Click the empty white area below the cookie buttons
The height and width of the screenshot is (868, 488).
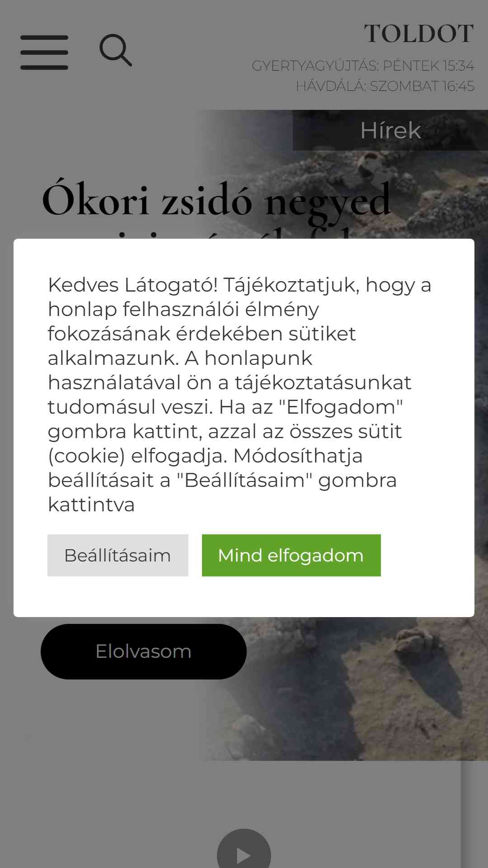244,597
